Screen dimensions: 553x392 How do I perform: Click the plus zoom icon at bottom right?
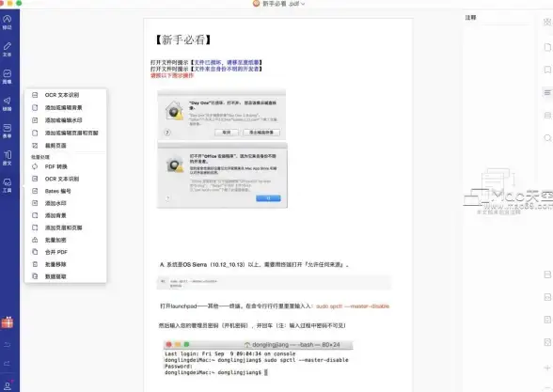pos(547,368)
